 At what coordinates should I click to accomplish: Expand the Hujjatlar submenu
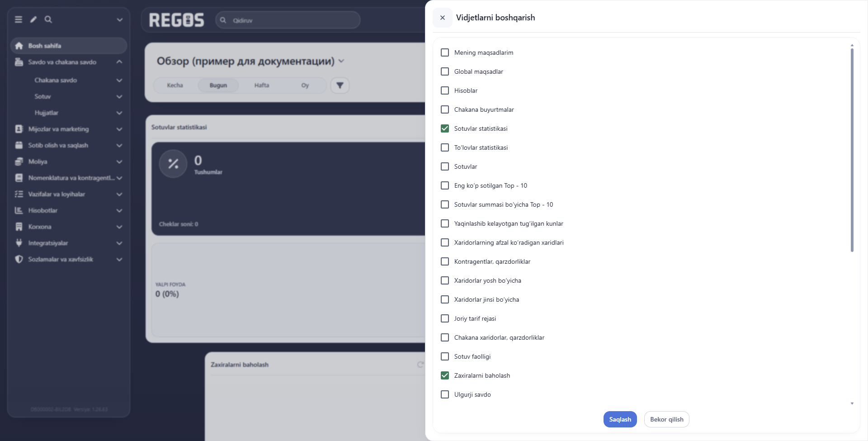pos(119,113)
